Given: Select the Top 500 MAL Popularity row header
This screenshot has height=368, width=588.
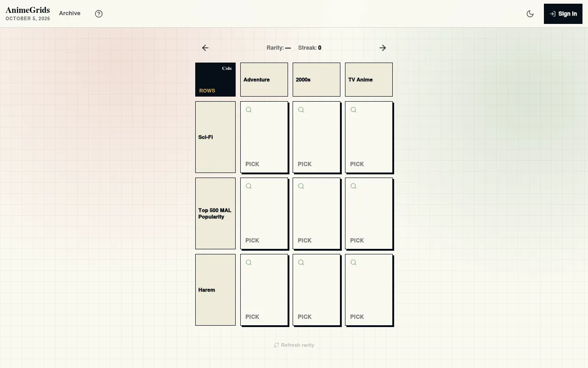Looking at the screenshot, I should 215,213.
